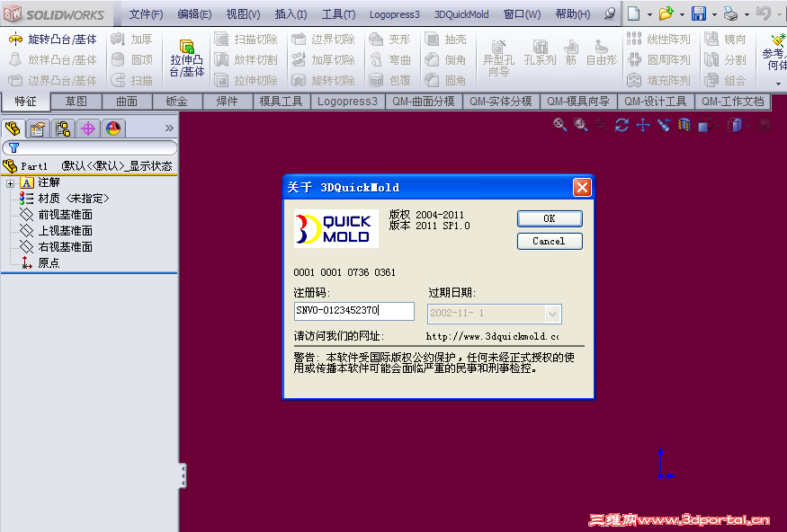
Task: Select the 圆顶 dome tool
Action: click(x=131, y=59)
